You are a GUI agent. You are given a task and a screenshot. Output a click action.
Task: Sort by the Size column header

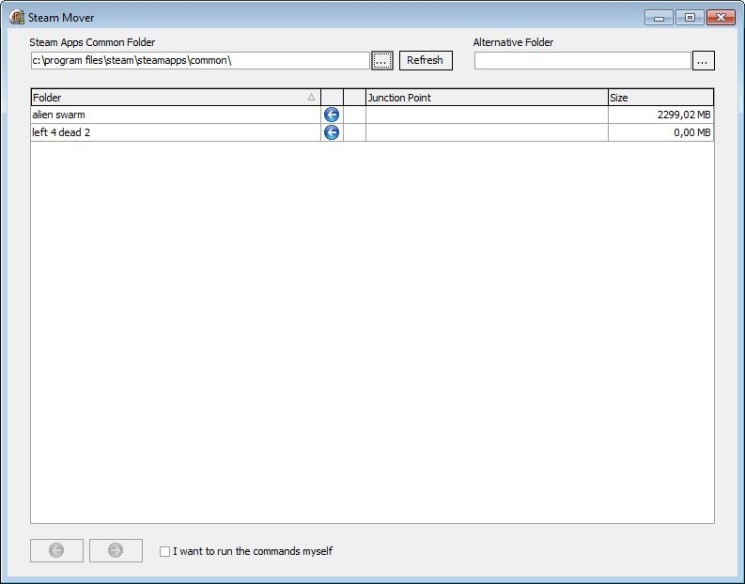click(660, 97)
